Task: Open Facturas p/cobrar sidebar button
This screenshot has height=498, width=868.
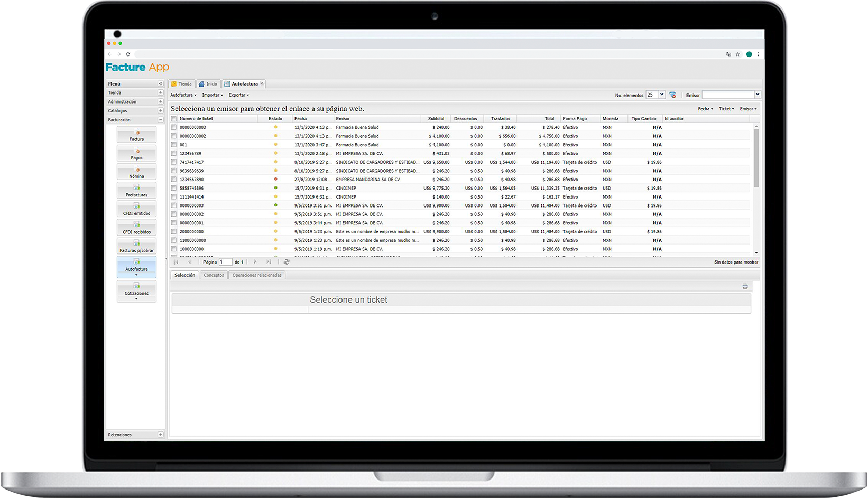Action: [136, 247]
